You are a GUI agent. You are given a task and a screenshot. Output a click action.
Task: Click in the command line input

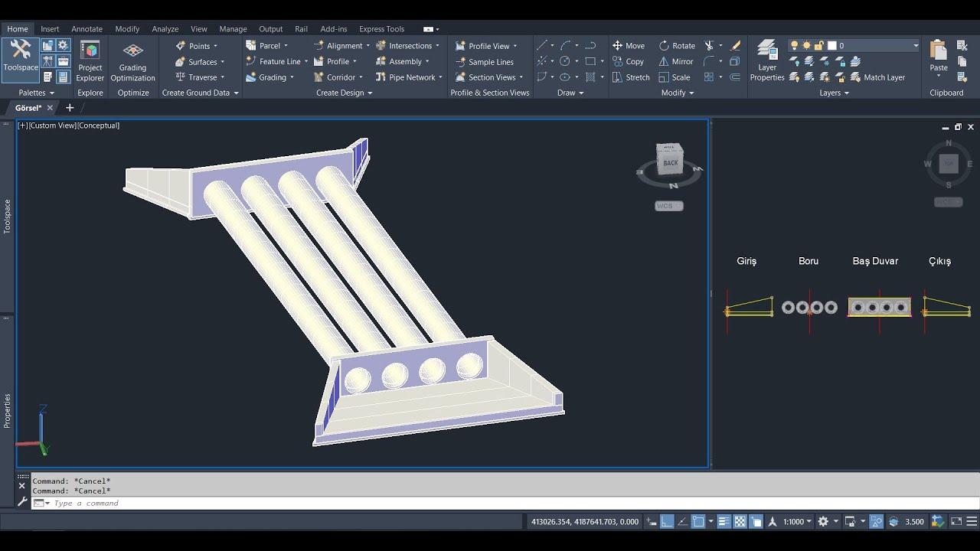[505, 503]
